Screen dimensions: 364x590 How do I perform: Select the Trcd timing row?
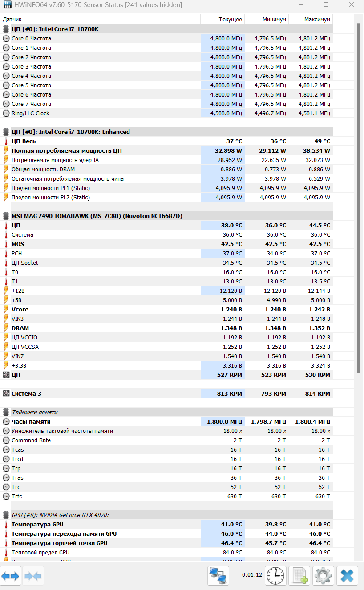pyautogui.click(x=166, y=459)
